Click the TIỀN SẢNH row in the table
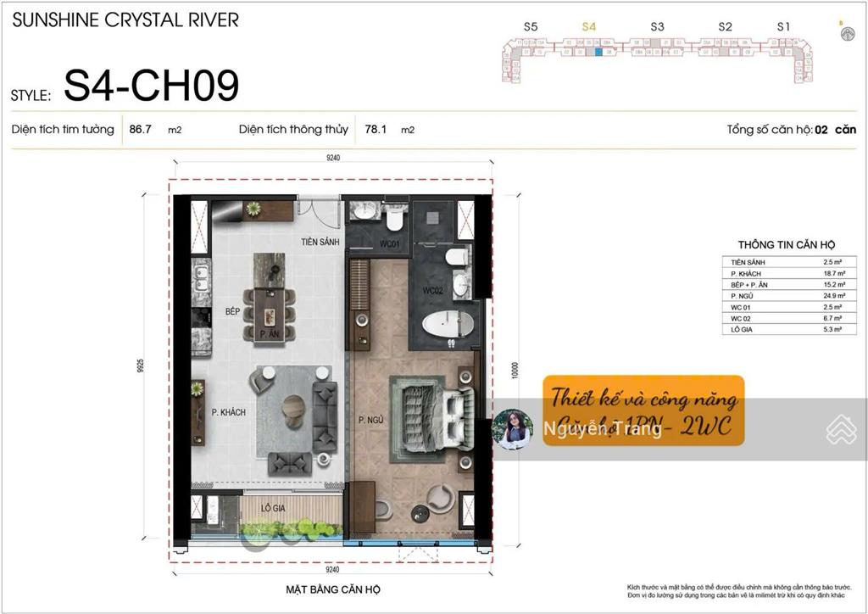 pyautogui.click(x=789, y=262)
